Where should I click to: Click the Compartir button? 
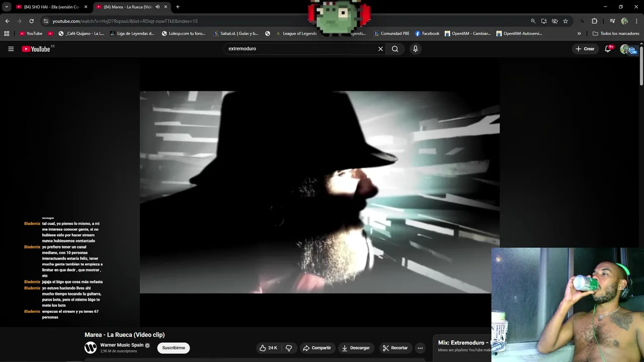point(317,348)
